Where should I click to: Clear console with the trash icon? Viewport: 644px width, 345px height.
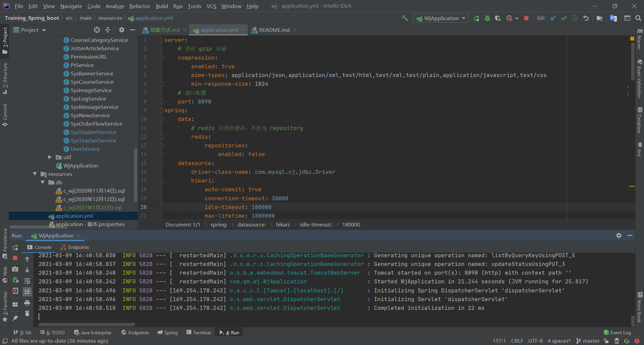pos(27,314)
